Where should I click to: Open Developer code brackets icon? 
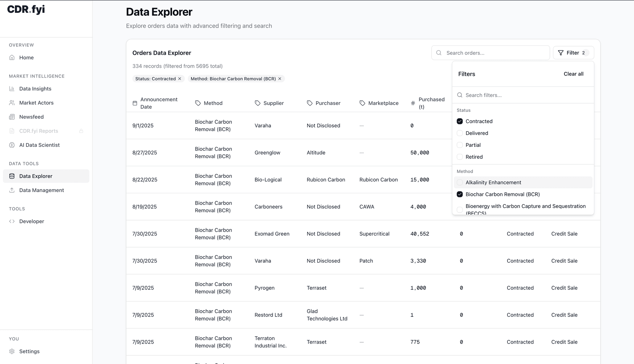pyautogui.click(x=12, y=221)
